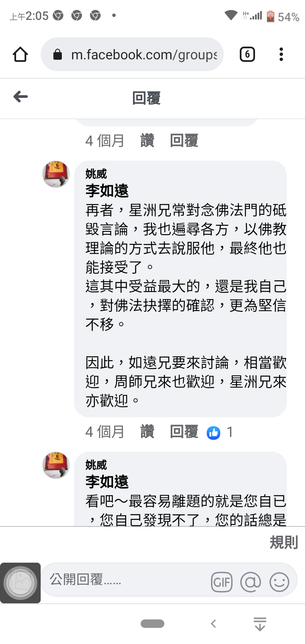
Task: Tap the tagged name 李如遠 in the last comment
Action: point(107,482)
